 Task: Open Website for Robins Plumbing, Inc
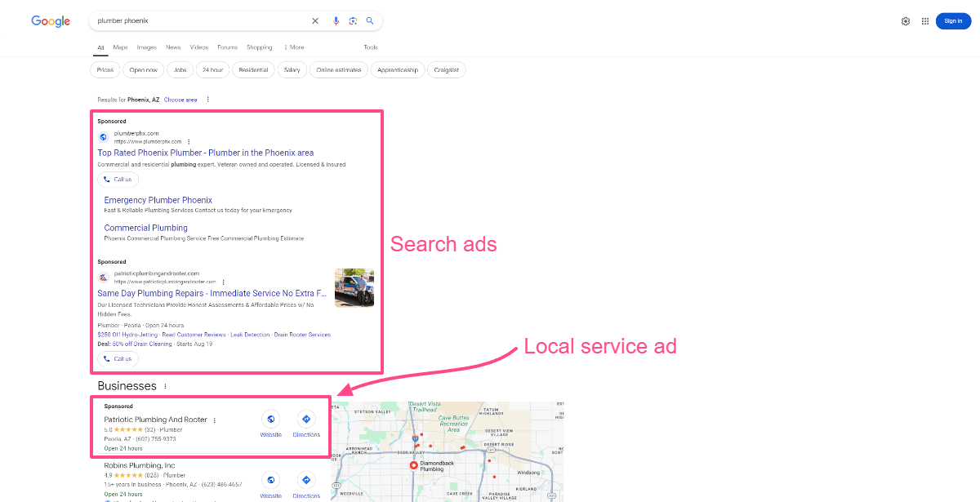click(x=270, y=485)
